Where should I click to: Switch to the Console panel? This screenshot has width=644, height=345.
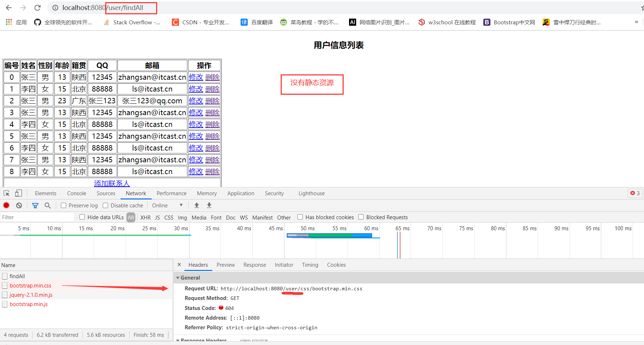coord(77,193)
